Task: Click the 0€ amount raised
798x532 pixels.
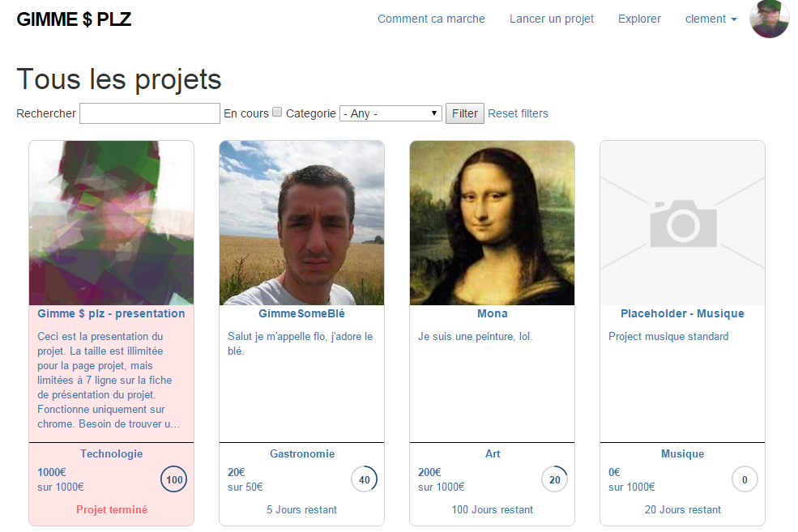Action: [614, 472]
